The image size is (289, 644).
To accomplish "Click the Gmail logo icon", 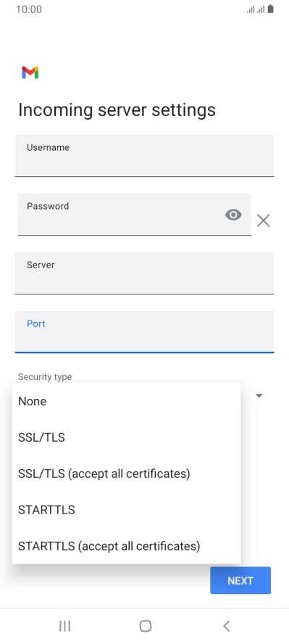I will pos(30,73).
